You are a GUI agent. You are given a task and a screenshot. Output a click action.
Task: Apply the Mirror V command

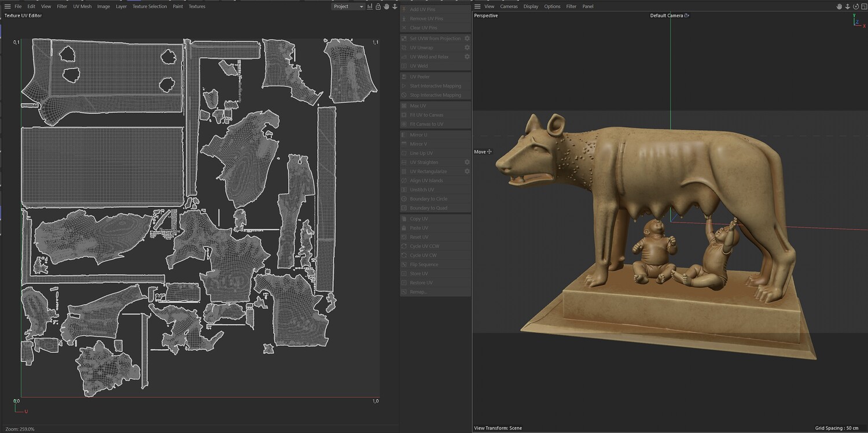pyautogui.click(x=435, y=144)
